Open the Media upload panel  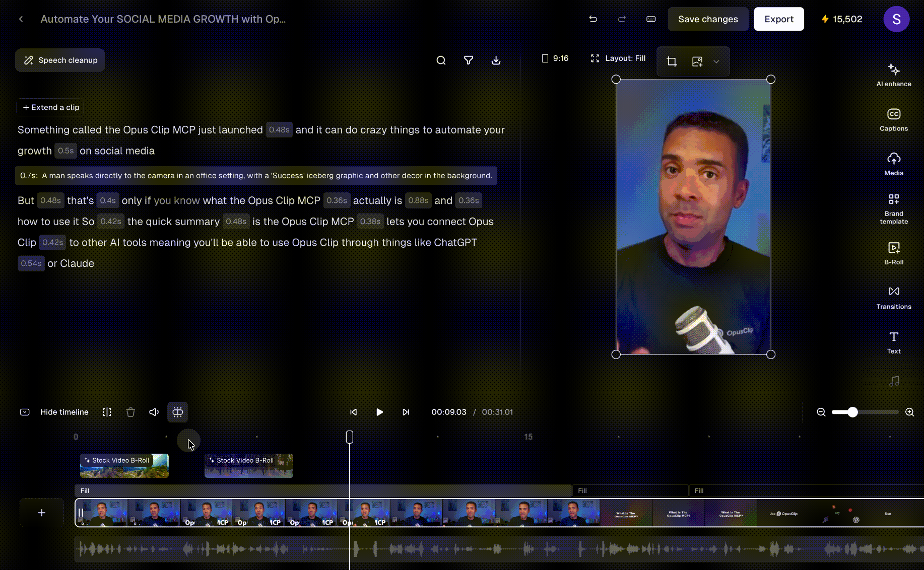[x=893, y=164]
